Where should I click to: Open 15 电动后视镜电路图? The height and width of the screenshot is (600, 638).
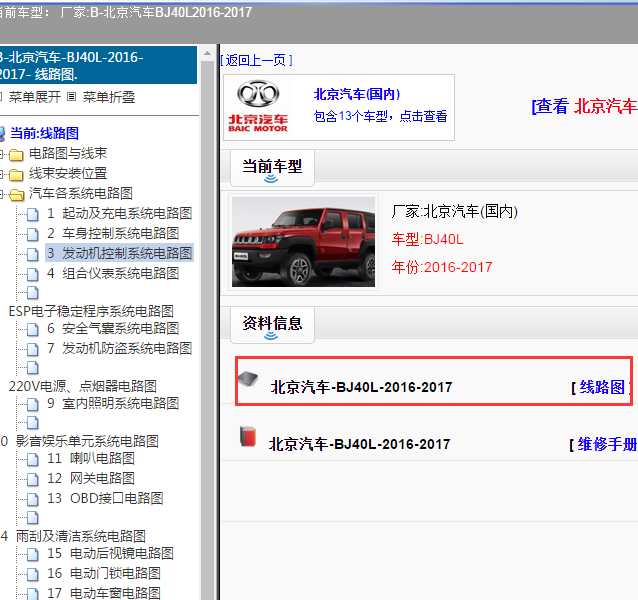pyautogui.click(x=110, y=553)
